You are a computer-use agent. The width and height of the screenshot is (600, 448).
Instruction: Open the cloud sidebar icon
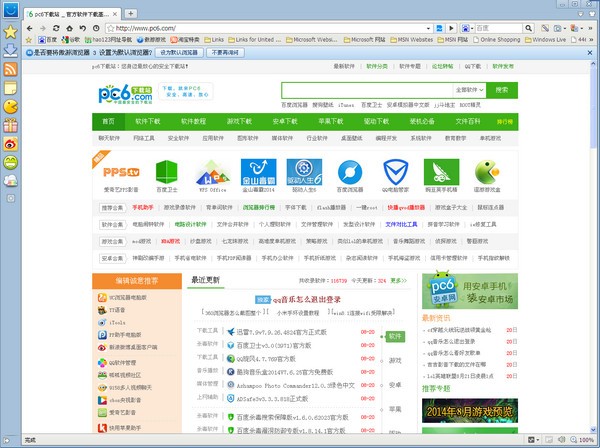pos(10,180)
